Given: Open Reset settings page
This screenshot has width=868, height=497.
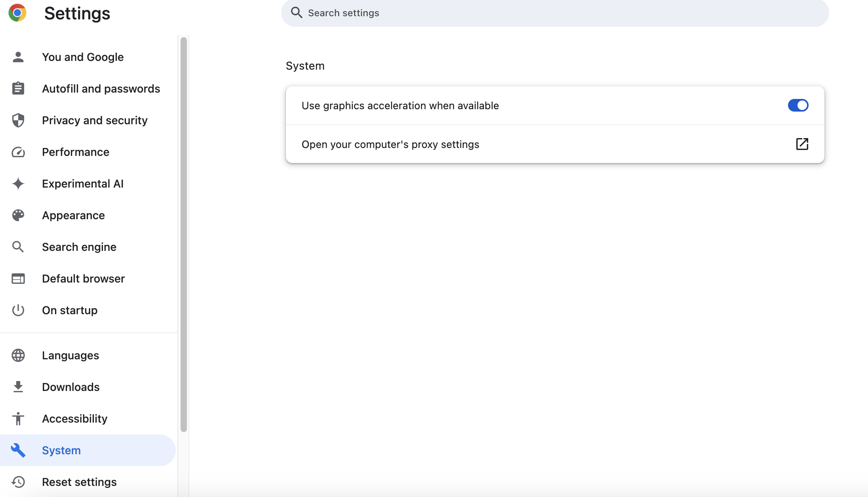Looking at the screenshot, I should click(79, 482).
